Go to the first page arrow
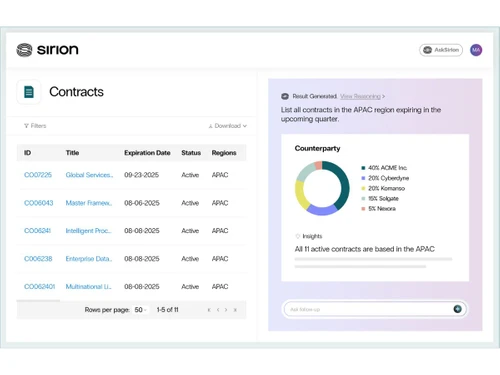 (x=209, y=310)
